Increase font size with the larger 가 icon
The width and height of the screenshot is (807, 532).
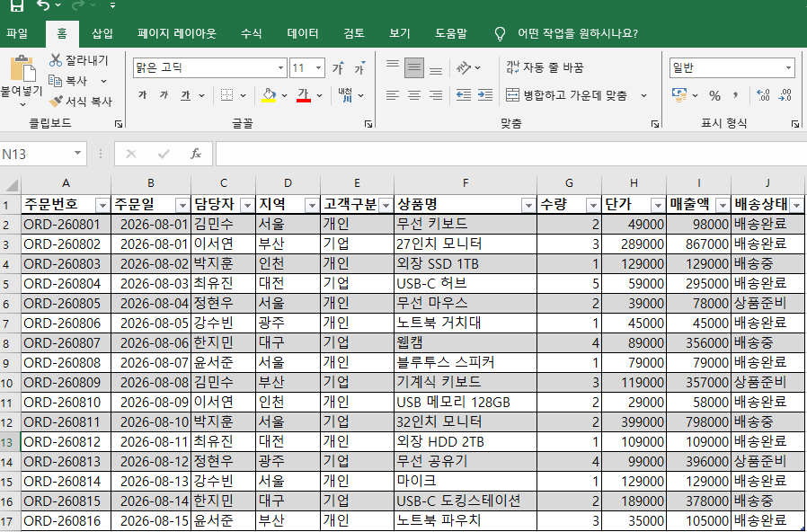338,68
